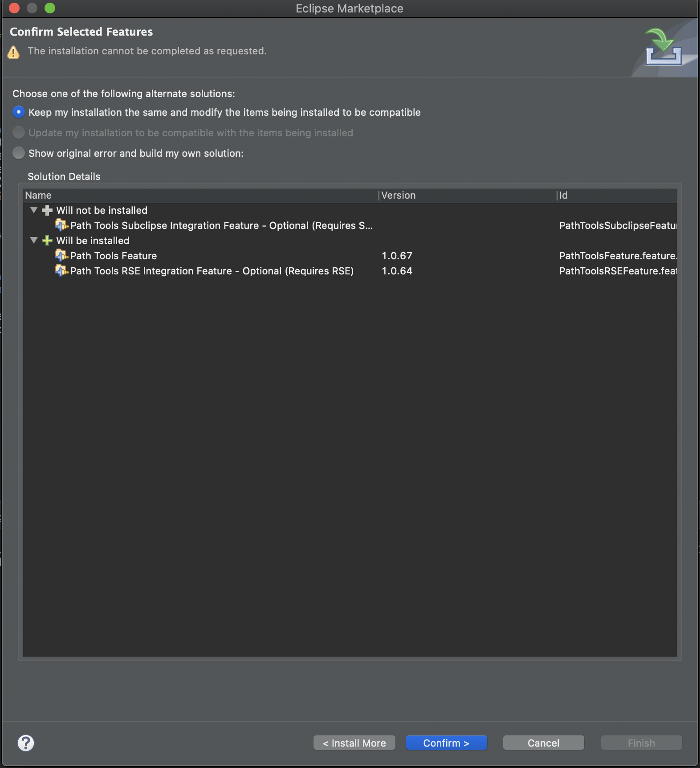Click the Confirm > button

446,743
